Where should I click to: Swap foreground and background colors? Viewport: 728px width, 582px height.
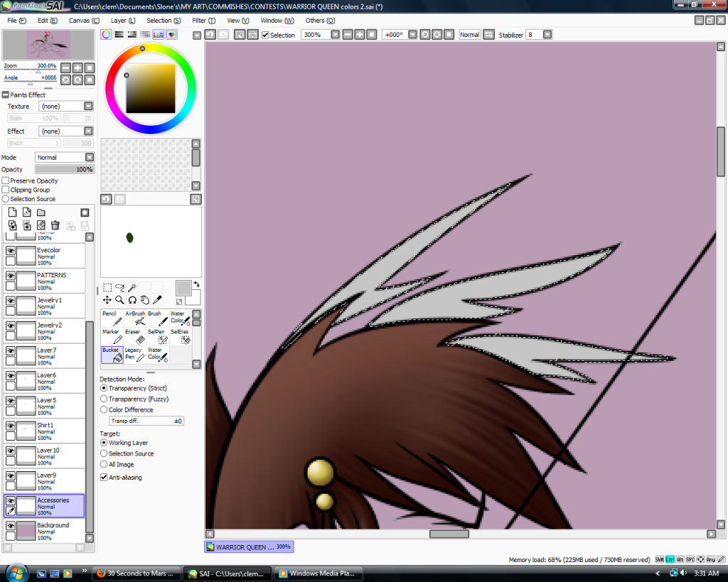click(197, 284)
